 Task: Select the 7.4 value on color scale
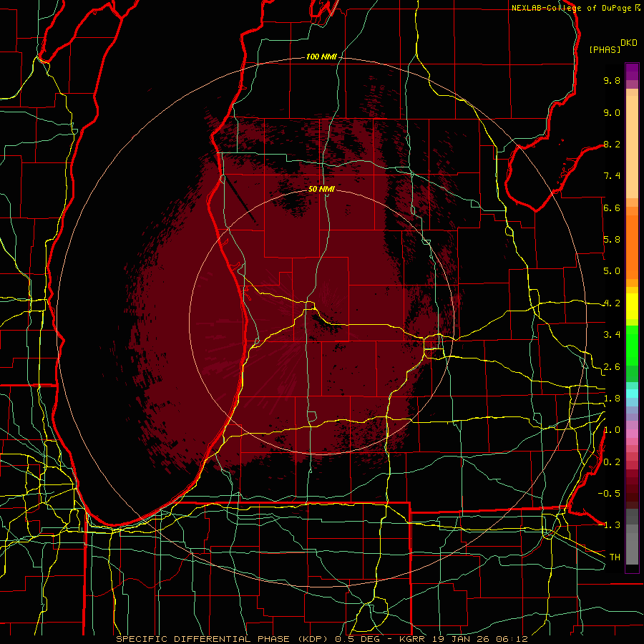click(612, 176)
